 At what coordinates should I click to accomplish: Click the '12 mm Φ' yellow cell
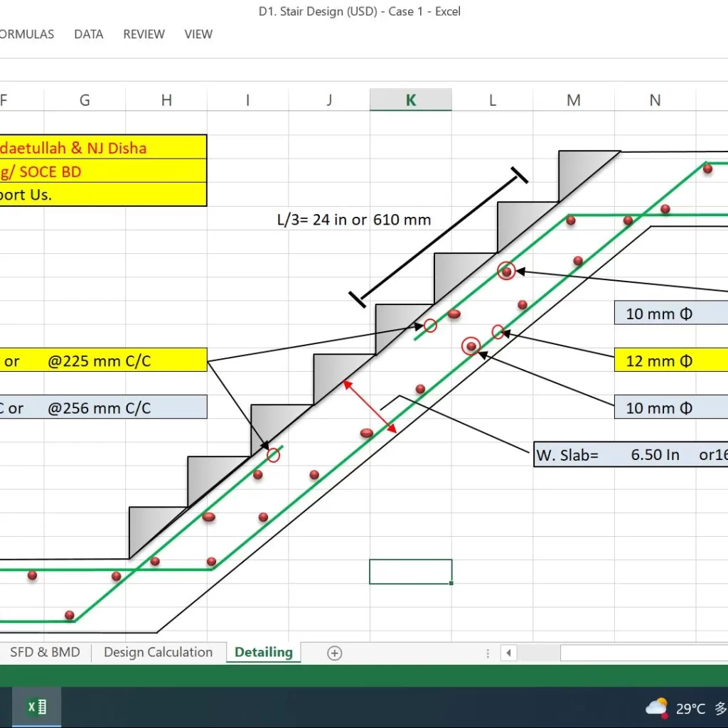[671, 360]
